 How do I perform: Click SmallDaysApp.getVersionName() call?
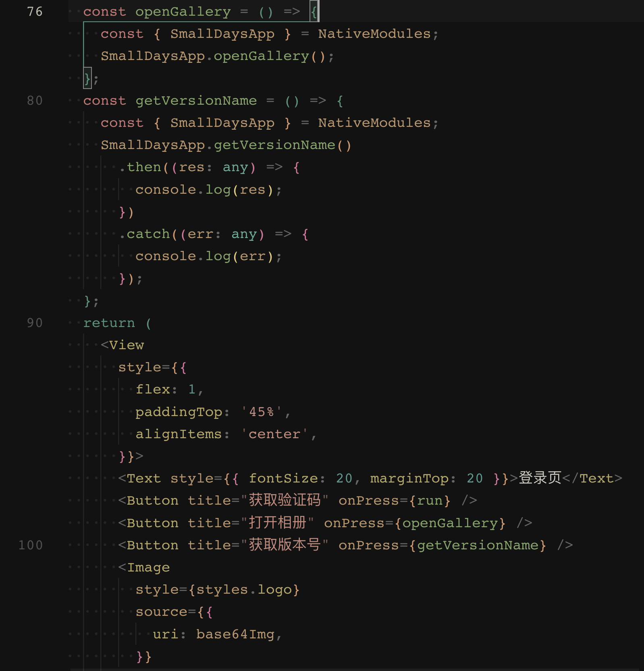pyautogui.click(x=226, y=145)
